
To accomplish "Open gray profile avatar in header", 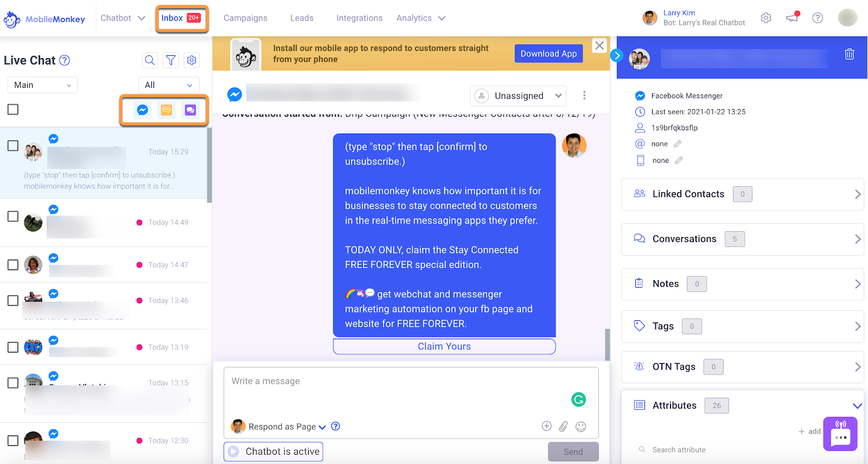I will [847, 17].
